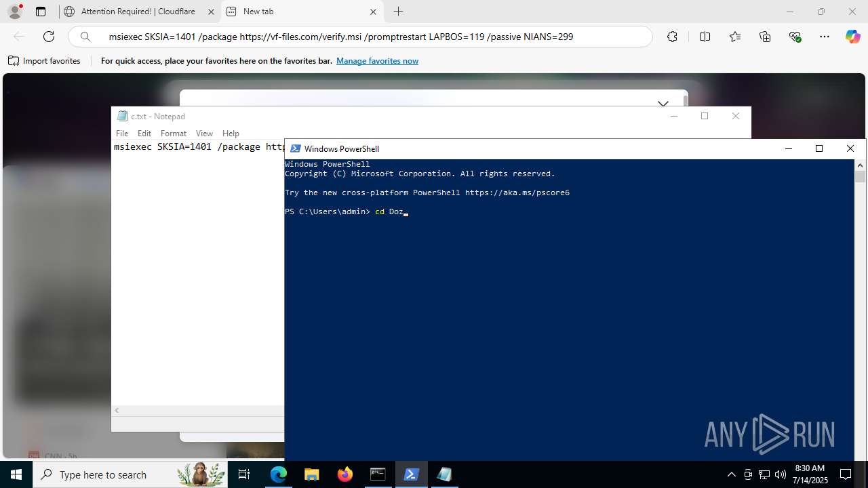868x488 pixels.
Task: Open the Windows Start menu
Action: (x=16, y=474)
